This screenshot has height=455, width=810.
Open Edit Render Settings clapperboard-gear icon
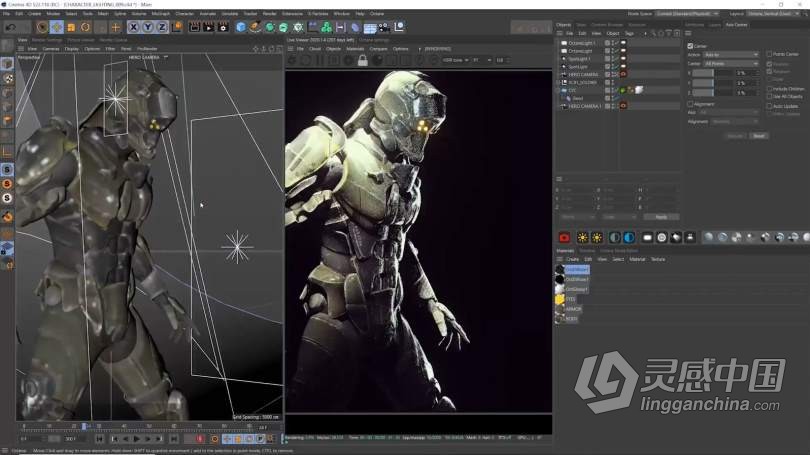pyautogui.click(x=223, y=27)
